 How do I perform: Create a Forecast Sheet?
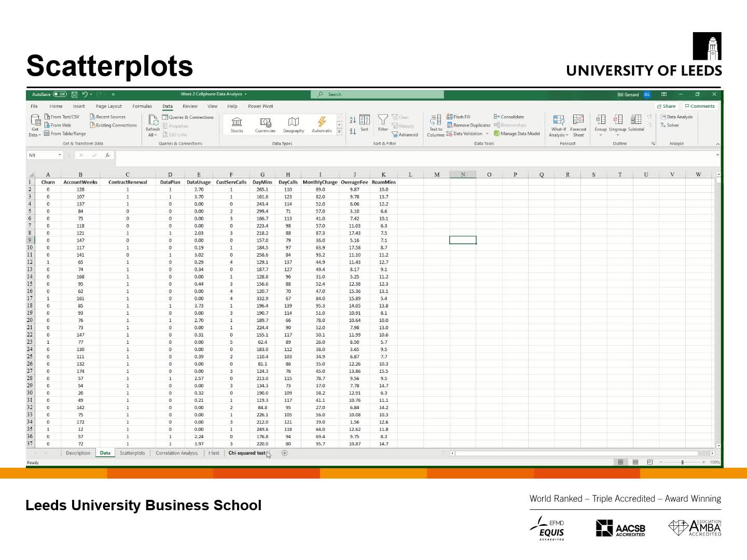(578, 126)
